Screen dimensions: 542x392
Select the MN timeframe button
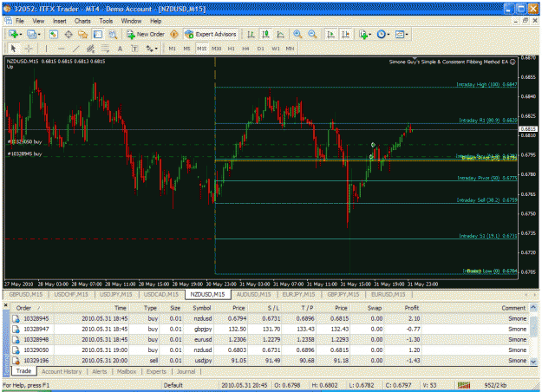click(290, 49)
